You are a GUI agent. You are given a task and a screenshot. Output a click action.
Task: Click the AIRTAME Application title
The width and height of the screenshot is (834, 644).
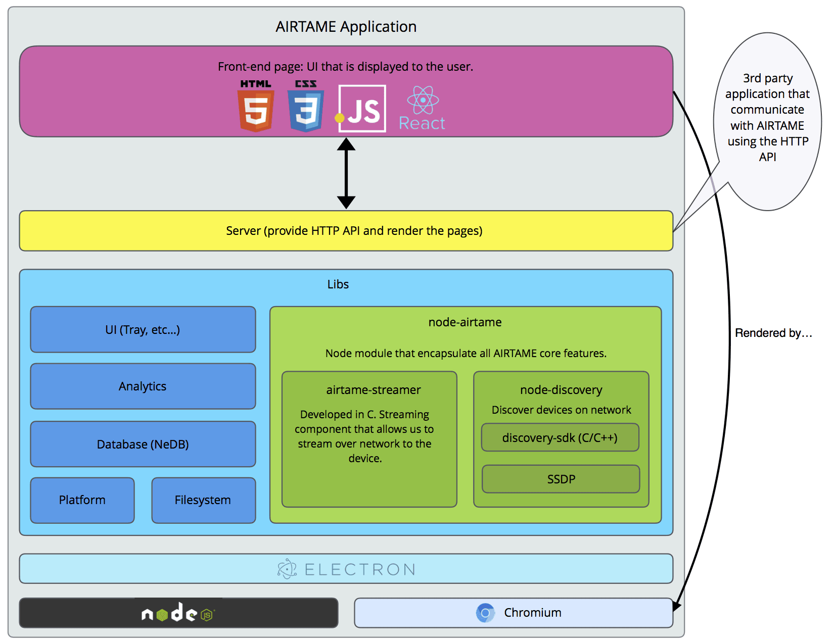coord(346,27)
